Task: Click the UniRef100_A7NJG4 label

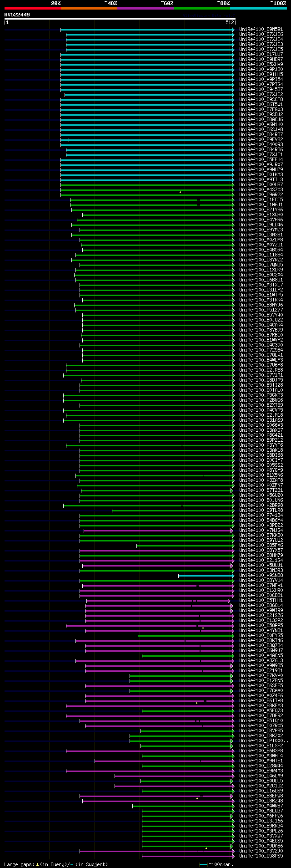Action: point(261,530)
